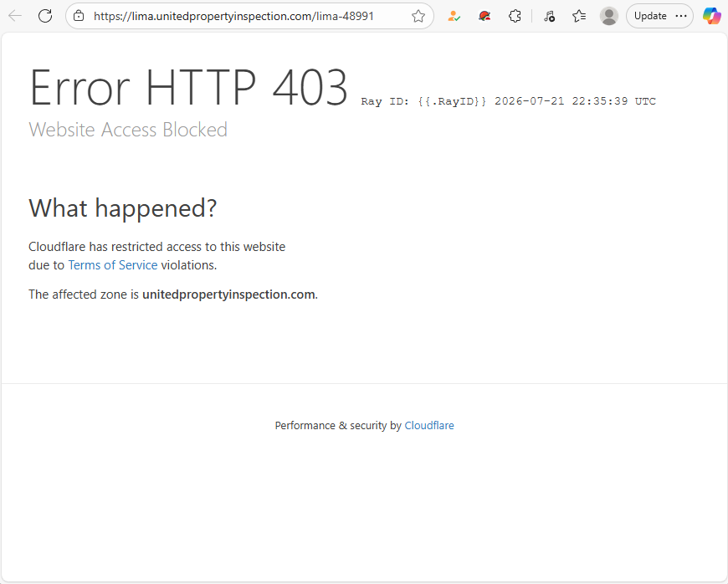
Task: Click the address bar URL
Action: (x=233, y=16)
